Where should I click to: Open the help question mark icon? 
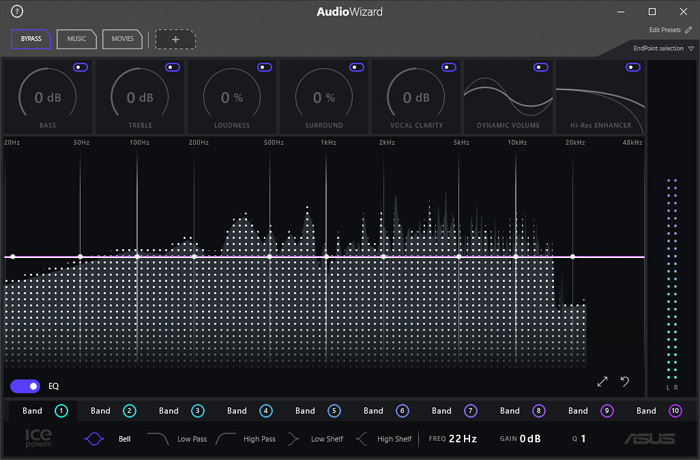click(17, 11)
